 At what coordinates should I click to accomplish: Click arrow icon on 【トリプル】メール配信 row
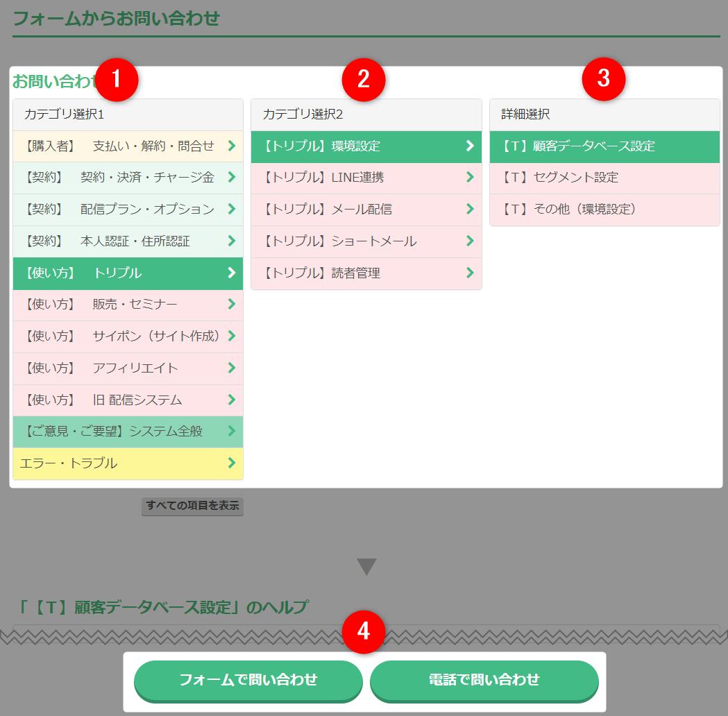click(x=470, y=210)
